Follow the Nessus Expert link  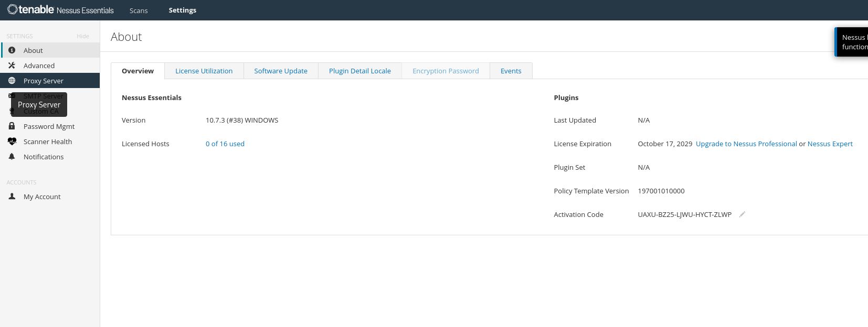coord(830,144)
